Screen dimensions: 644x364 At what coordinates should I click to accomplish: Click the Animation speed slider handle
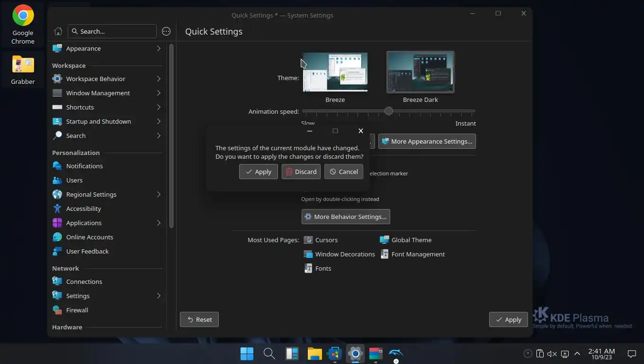click(389, 111)
